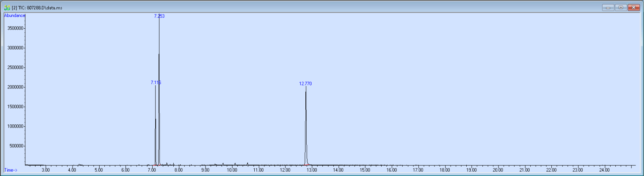Click the chromatogram peak at 12.770 minutes

click(306, 125)
